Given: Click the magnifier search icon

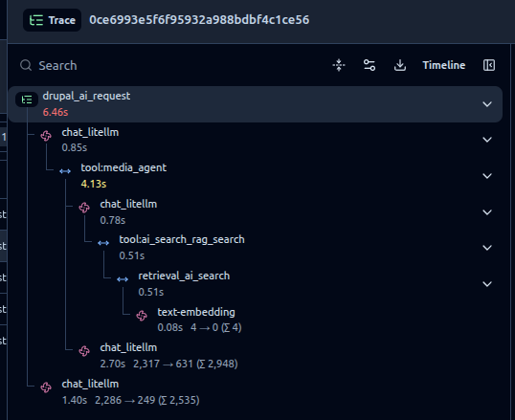Looking at the screenshot, I should (x=26, y=65).
